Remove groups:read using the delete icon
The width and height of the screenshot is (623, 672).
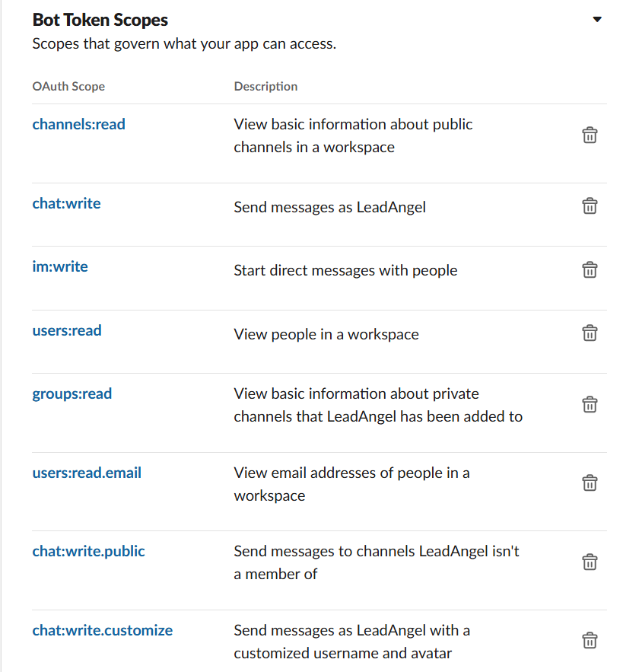pyautogui.click(x=590, y=404)
